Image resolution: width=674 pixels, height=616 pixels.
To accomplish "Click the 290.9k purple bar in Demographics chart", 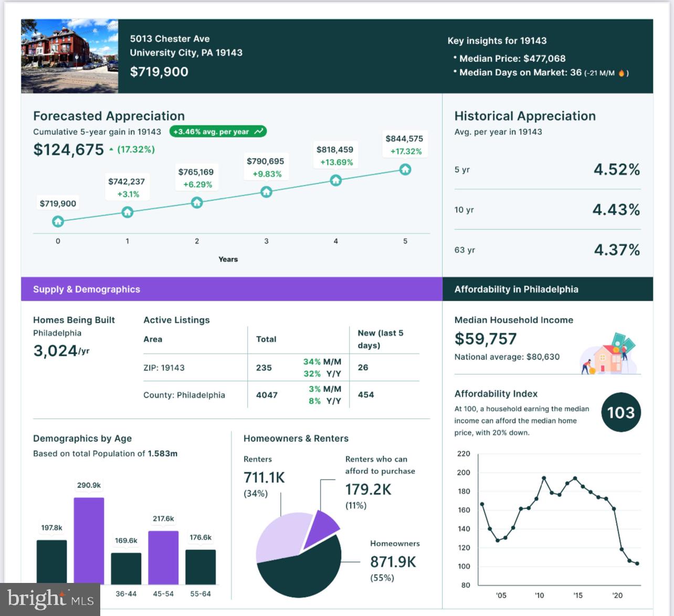I will tap(89, 540).
